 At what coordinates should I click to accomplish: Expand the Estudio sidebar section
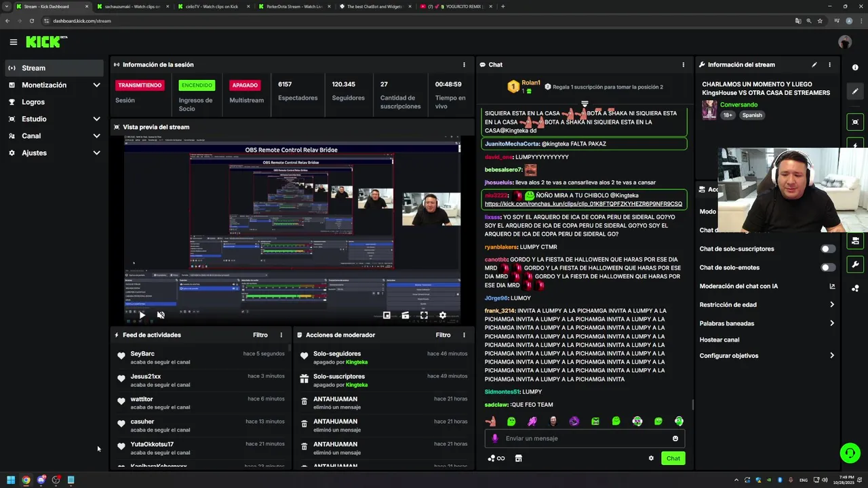96,119
